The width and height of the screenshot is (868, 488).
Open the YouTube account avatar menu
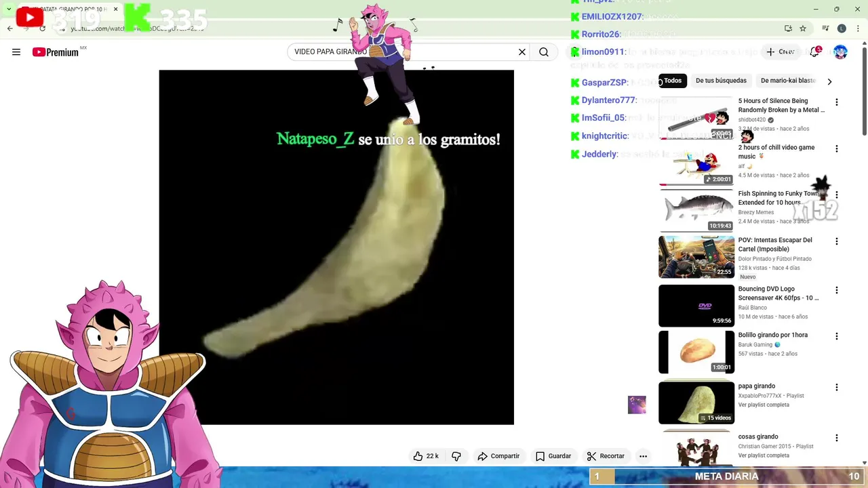click(840, 52)
